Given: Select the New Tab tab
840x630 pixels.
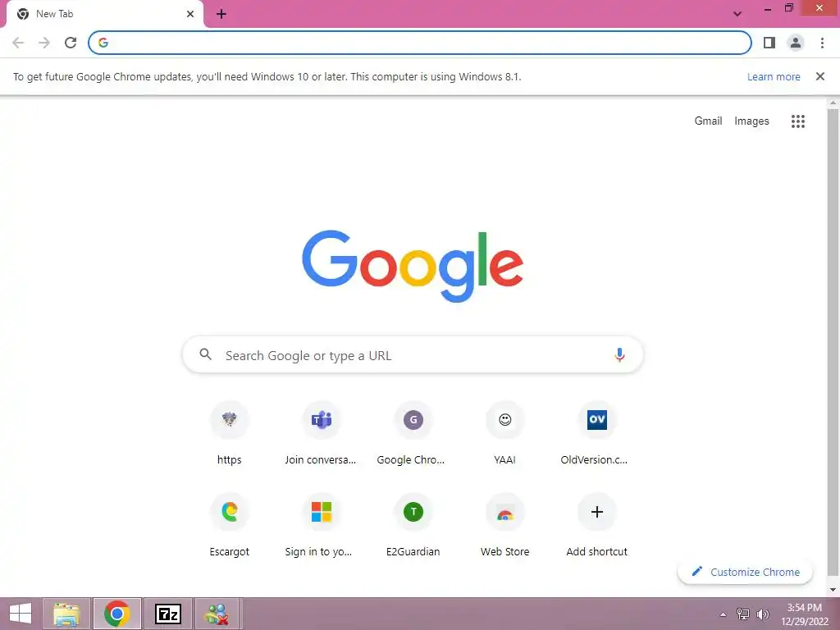Looking at the screenshot, I should click(x=104, y=14).
